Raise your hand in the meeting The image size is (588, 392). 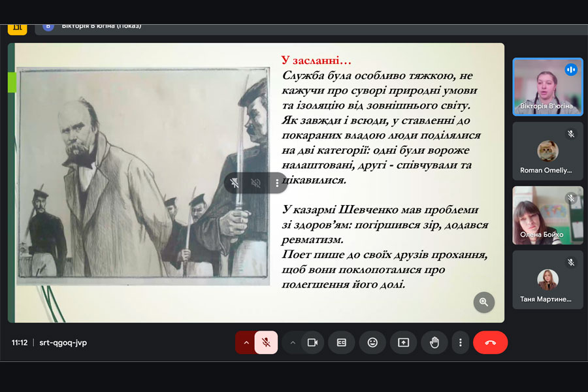click(434, 342)
